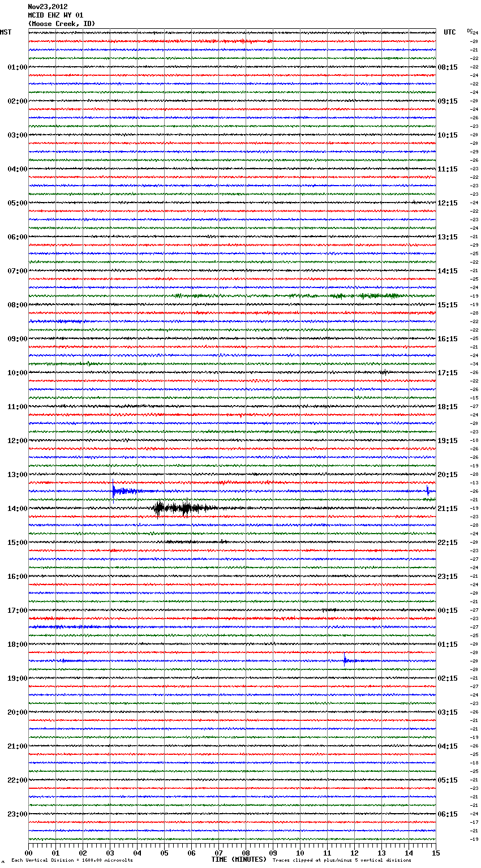Click the 18:00 MST hour label
Screen dimensions: 481x868
click(x=18, y=644)
